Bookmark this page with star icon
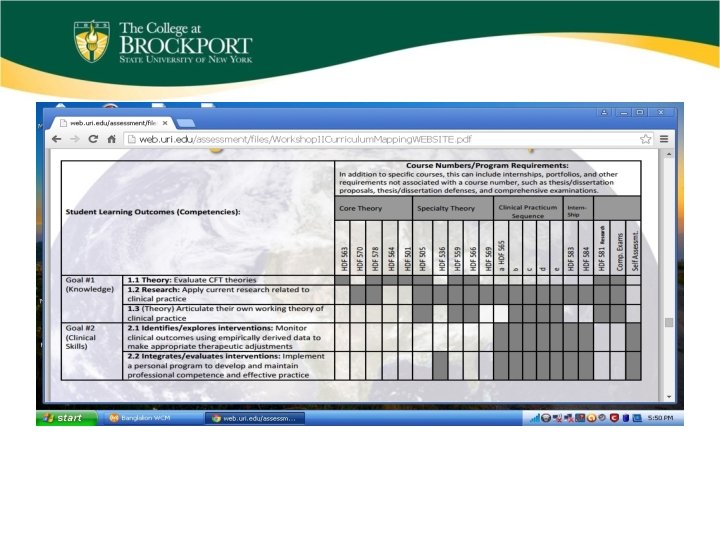720x540 pixels. pos(645,139)
